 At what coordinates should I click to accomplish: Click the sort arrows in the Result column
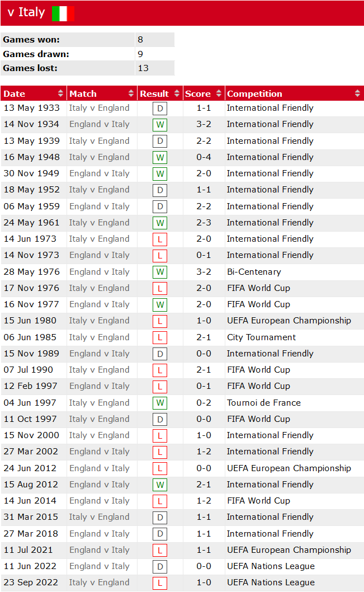point(177,93)
